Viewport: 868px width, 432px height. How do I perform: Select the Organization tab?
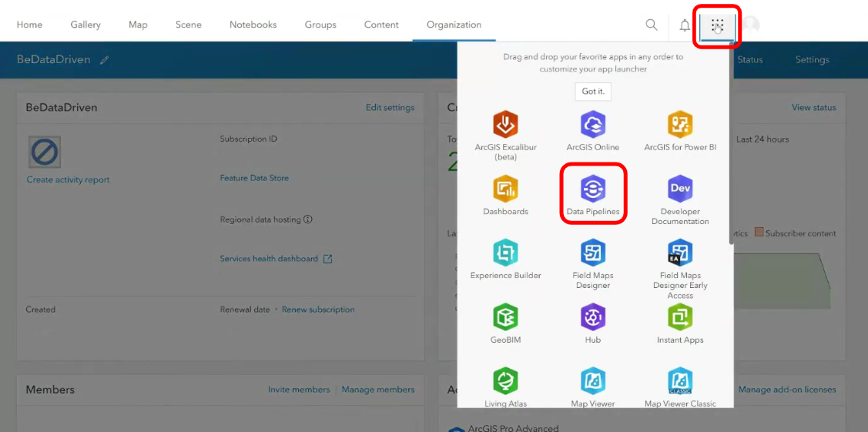click(454, 25)
